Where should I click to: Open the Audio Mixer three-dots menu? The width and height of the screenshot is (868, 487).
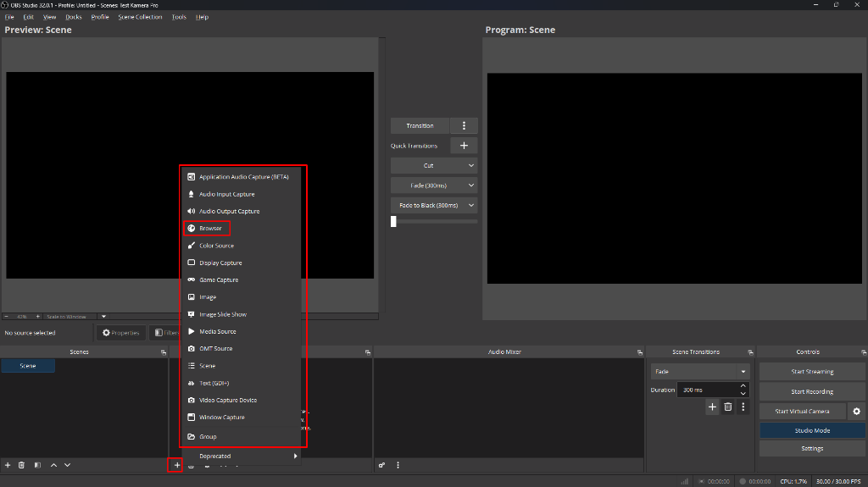point(398,466)
